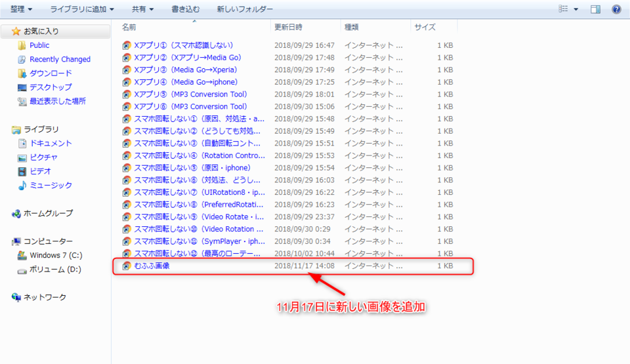Viewport: 630px width, 364px height.
Task: Select shortcut icon of Xアプリ⑤
Action: pos(127,94)
